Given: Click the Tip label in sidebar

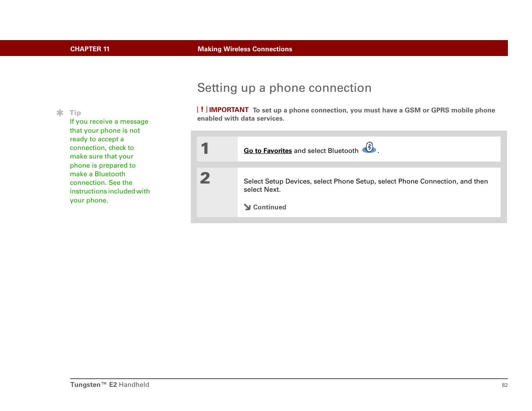Looking at the screenshot, I should click(x=75, y=113).
